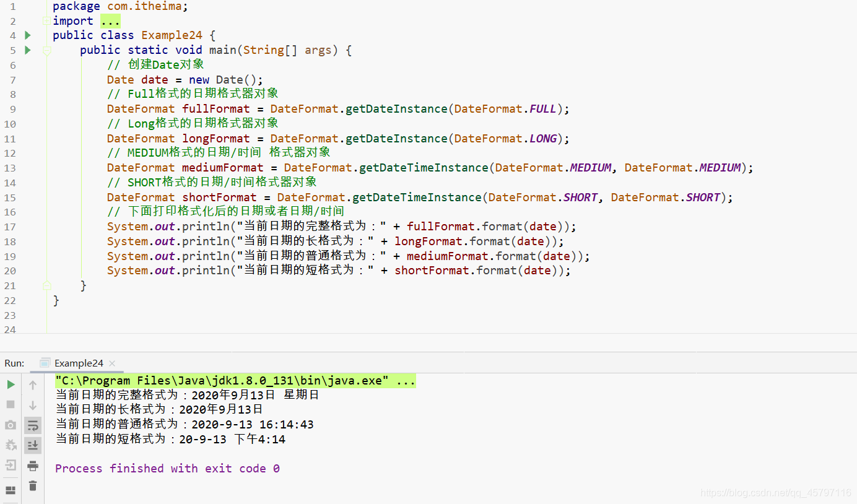Screen dimensions: 857x504
Task: Click 'Example24' in the class declaration
Action: (172, 35)
